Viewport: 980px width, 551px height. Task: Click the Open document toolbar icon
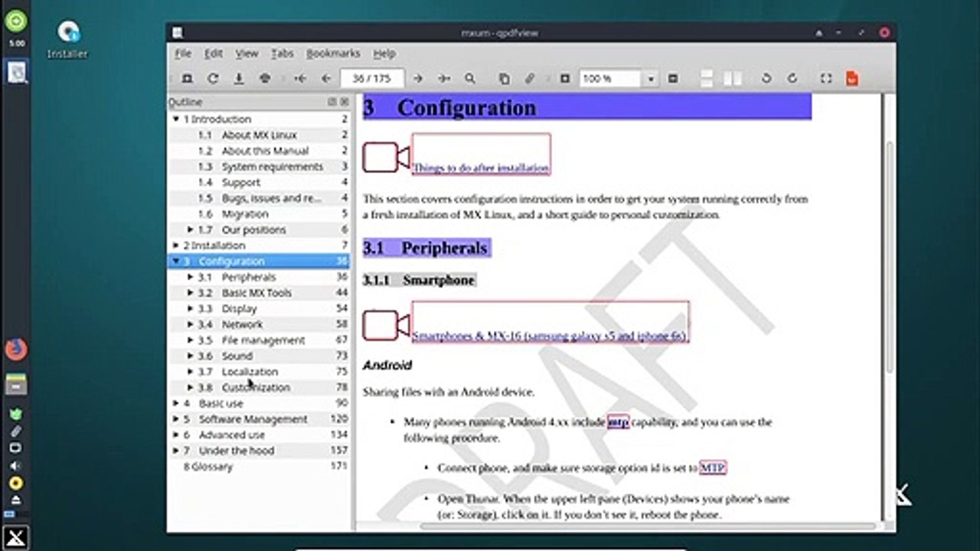(x=187, y=79)
